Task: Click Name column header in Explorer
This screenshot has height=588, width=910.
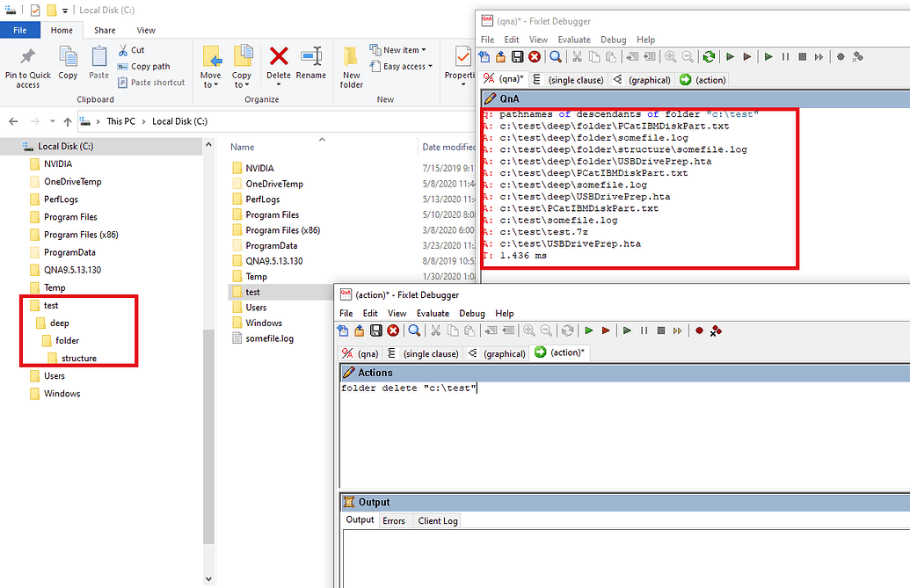Action: (242, 148)
